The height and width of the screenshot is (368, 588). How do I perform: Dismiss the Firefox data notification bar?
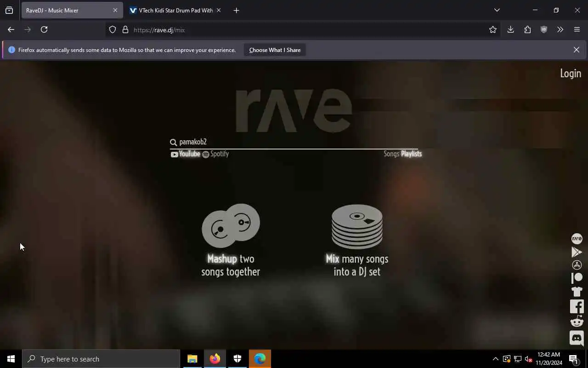(x=576, y=50)
